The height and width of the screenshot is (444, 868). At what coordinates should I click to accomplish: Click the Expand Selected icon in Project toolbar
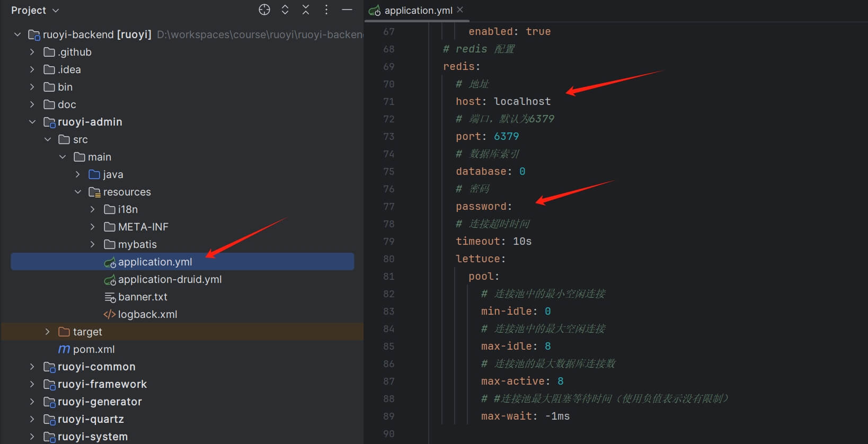pyautogui.click(x=285, y=10)
